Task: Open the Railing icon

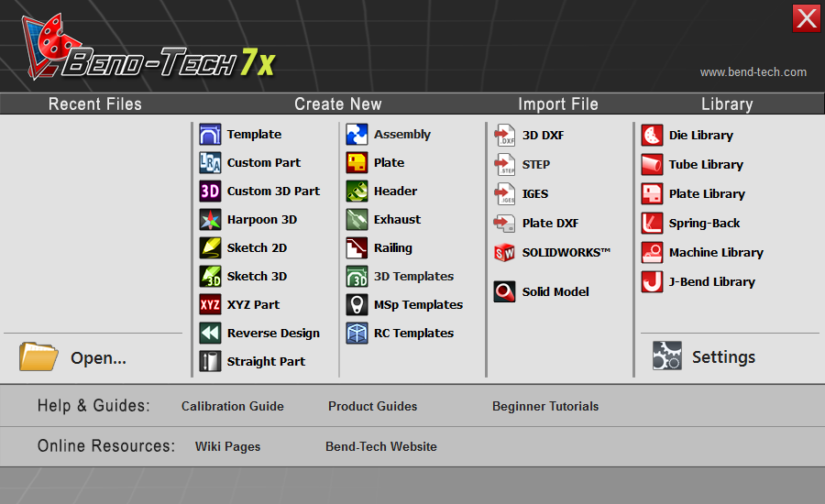Action: click(x=357, y=247)
